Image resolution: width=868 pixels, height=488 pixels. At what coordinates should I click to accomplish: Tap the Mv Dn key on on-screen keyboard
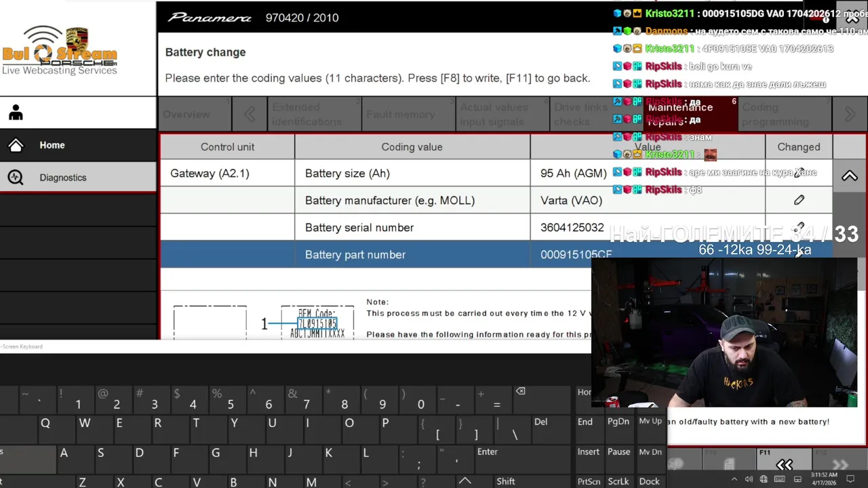650,459
